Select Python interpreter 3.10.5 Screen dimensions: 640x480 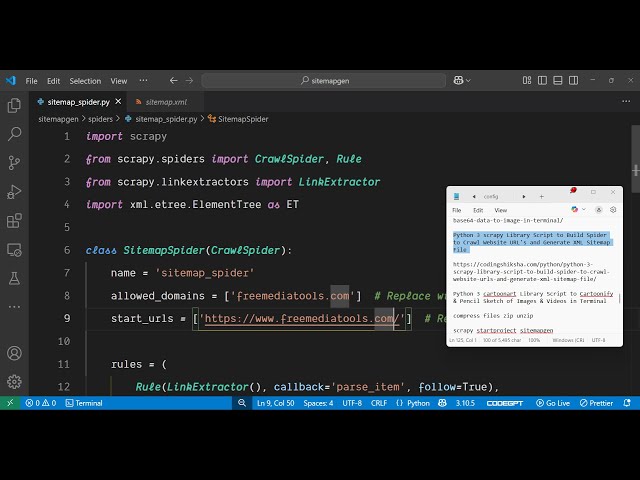tap(465, 403)
